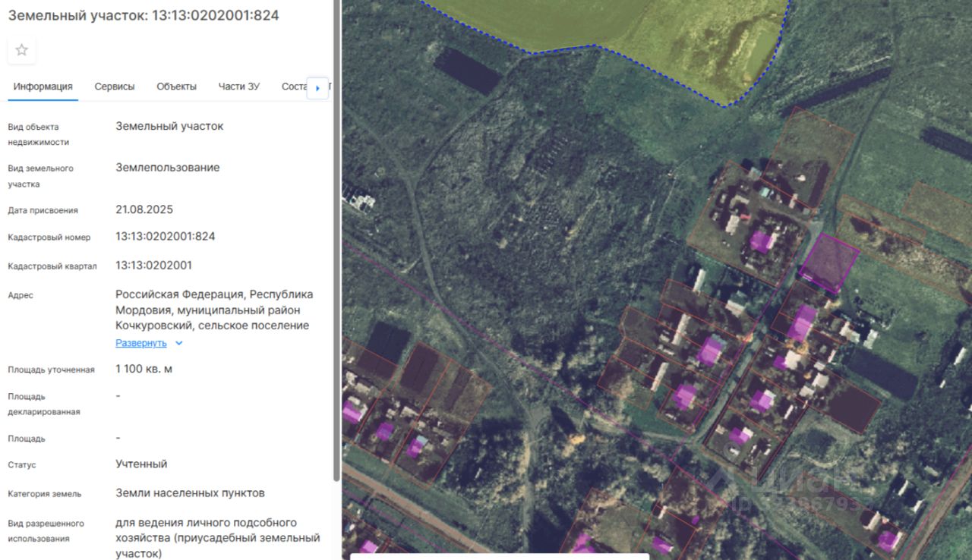Click the Вид объекта недвижимости label
Viewport: 972px width, 560px height.
point(39,134)
